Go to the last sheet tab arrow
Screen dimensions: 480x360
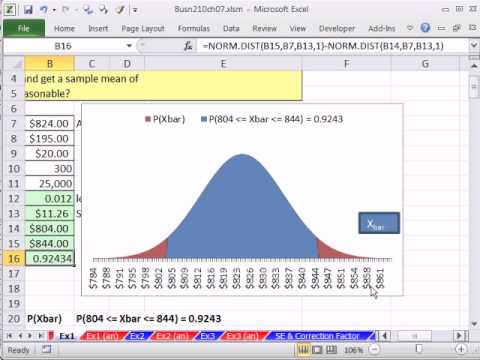point(41,336)
